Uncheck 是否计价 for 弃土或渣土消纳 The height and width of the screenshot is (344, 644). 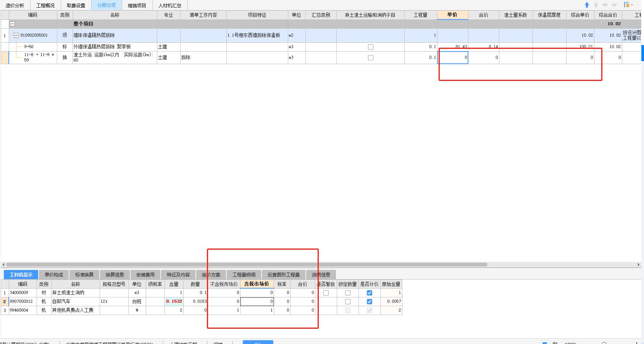tap(370, 293)
